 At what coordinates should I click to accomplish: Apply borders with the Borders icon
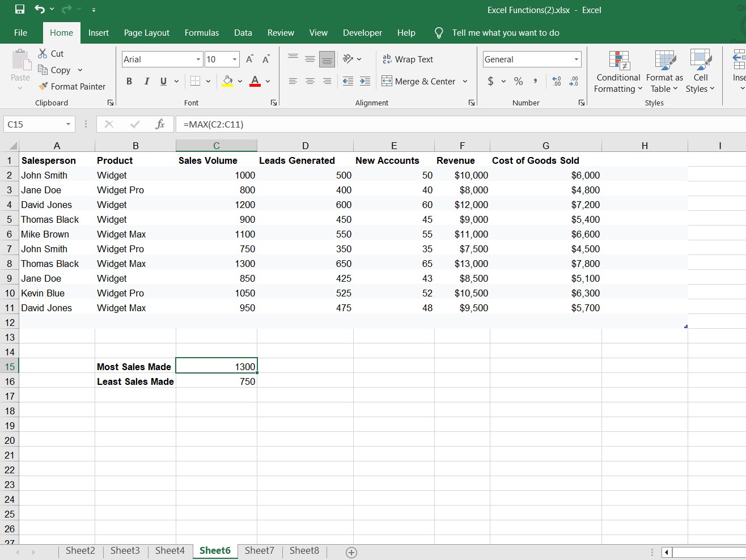pos(195,81)
